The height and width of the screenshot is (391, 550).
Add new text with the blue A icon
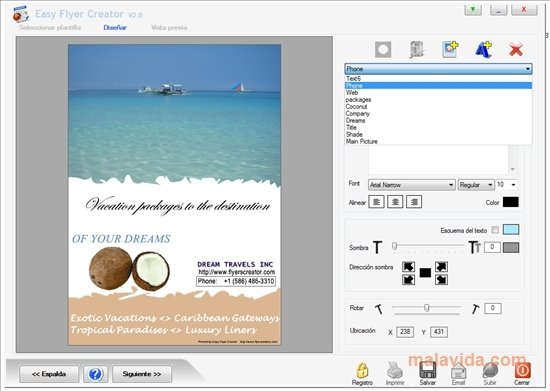[x=483, y=49]
